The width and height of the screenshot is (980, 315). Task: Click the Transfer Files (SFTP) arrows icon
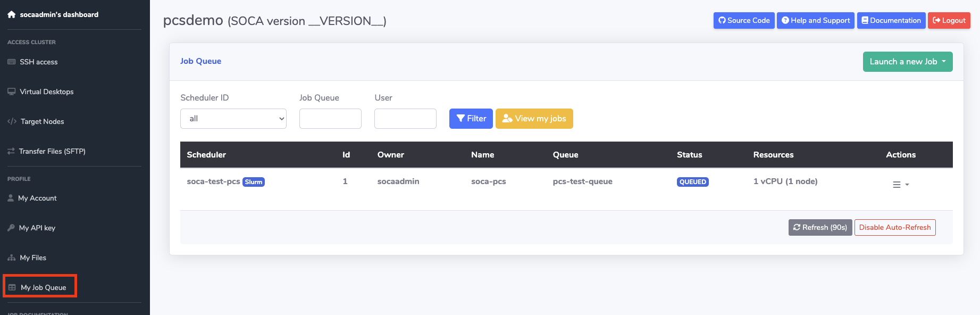(11, 151)
